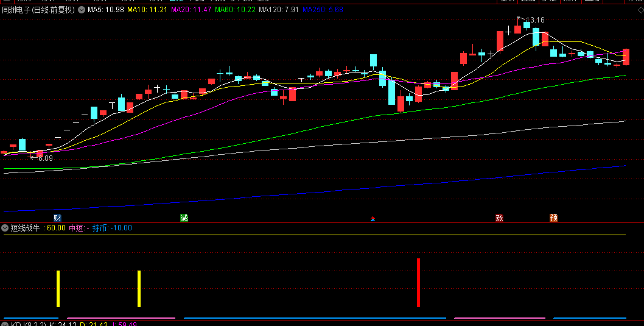
Task: Expand the KDJ indicator dropdown arrow
Action: 5,324
